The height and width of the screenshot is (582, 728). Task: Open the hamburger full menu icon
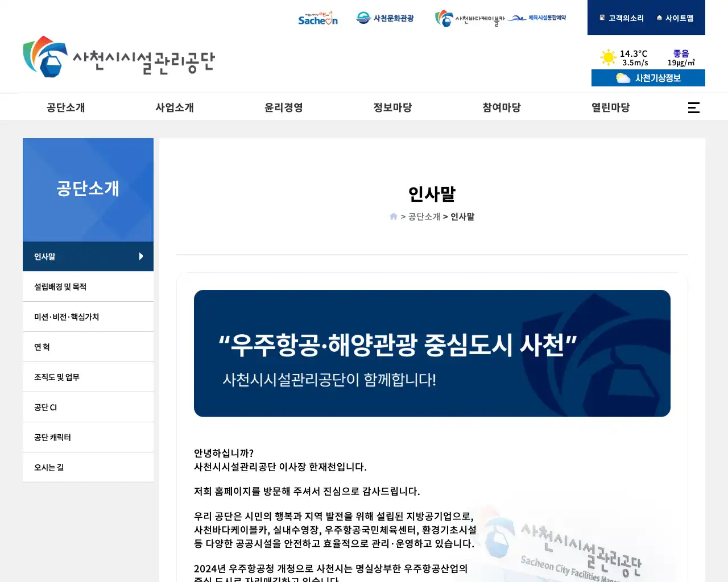coord(693,107)
